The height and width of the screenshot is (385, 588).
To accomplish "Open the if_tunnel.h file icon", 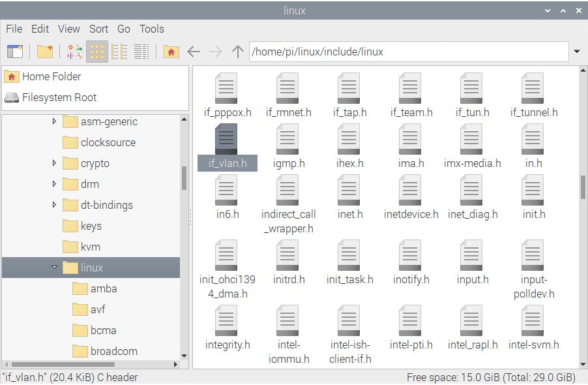I will (x=533, y=89).
